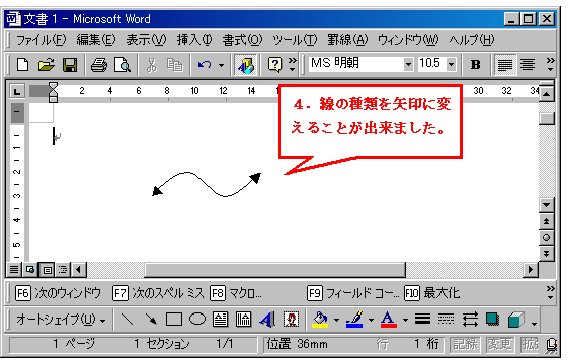Screen dimensions: 574x364
Task: Click the font color red A swatch
Action: point(388,319)
